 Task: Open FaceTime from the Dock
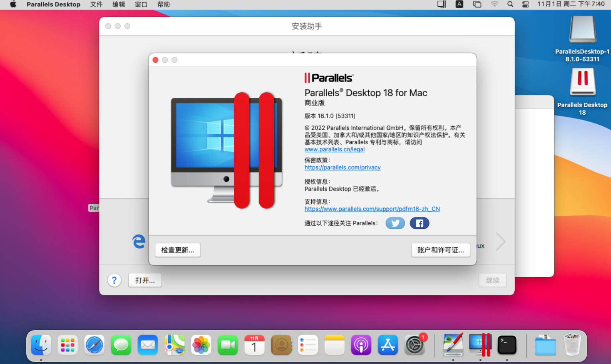pos(228,345)
